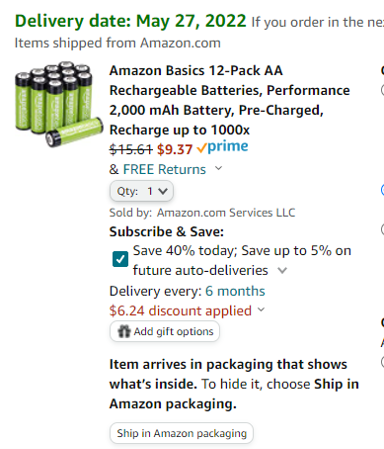Image resolution: width=384 pixels, height=449 pixels.
Task: Open the FREE Returns link
Action: (164, 169)
